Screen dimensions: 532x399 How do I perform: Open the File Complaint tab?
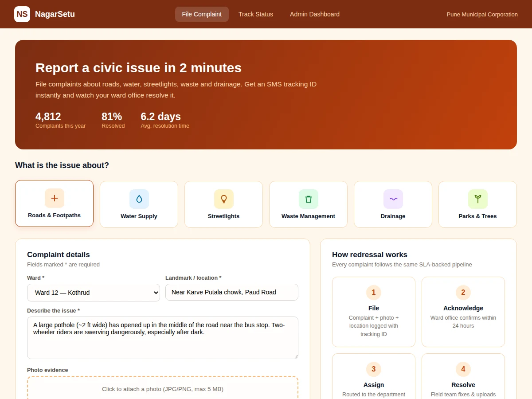pyautogui.click(x=202, y=14)
